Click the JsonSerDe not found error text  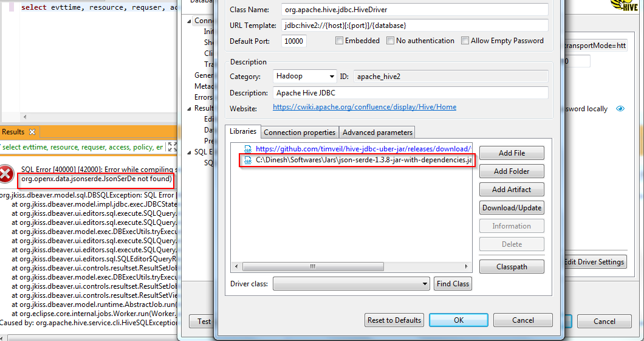(x=97, y=179)
